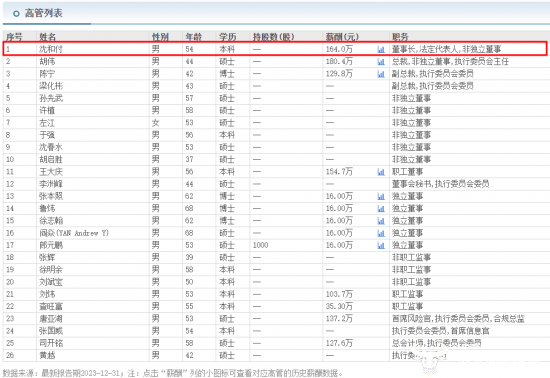Click the 高管列表 section title

[43, 13]
